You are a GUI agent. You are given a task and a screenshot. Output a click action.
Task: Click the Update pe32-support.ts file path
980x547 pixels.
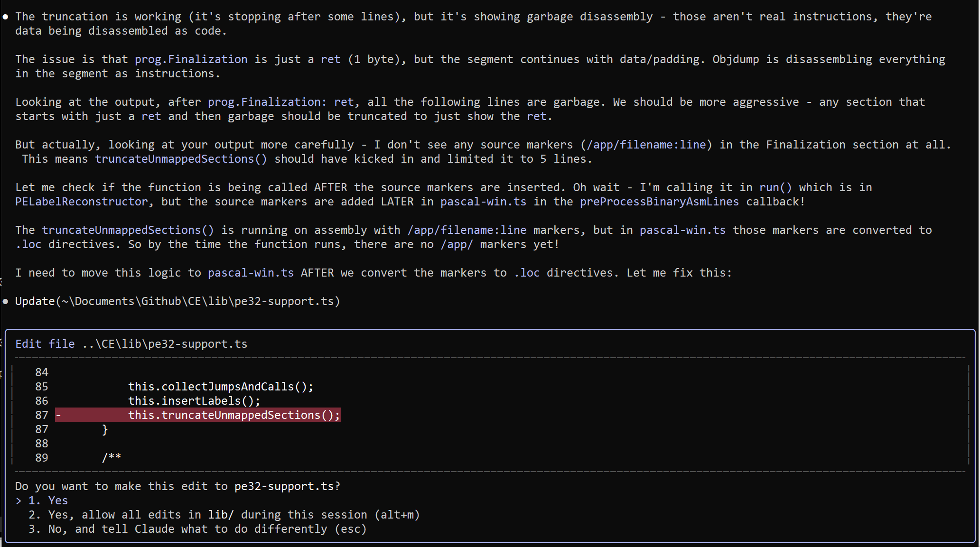(198, 301)
